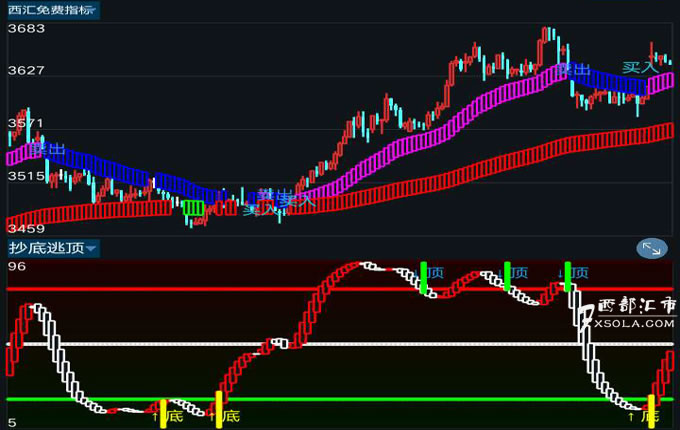Click the green bar segment on main chart
Image resolution: width=680 pixels, height=430 pixels.
pos(193,208)
